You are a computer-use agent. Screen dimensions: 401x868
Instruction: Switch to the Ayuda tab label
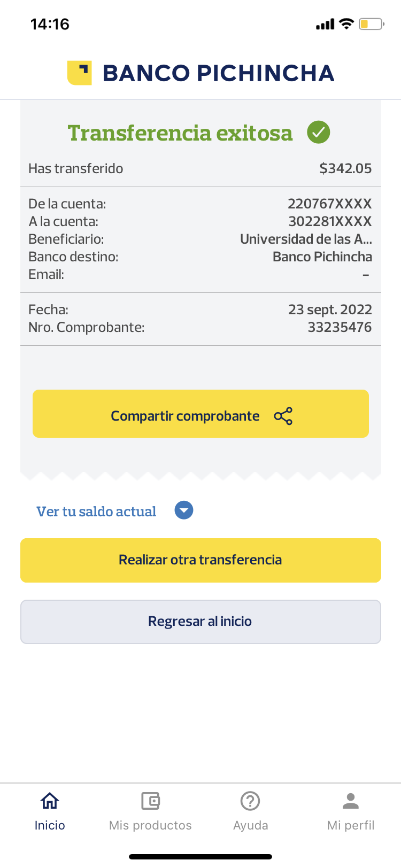[250, 825]
